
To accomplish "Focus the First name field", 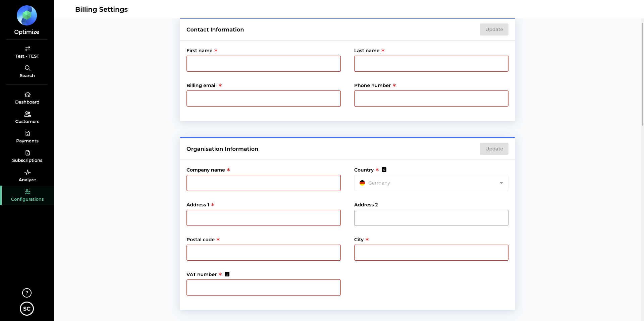I will pyautogui.click(x=264, y=64).
